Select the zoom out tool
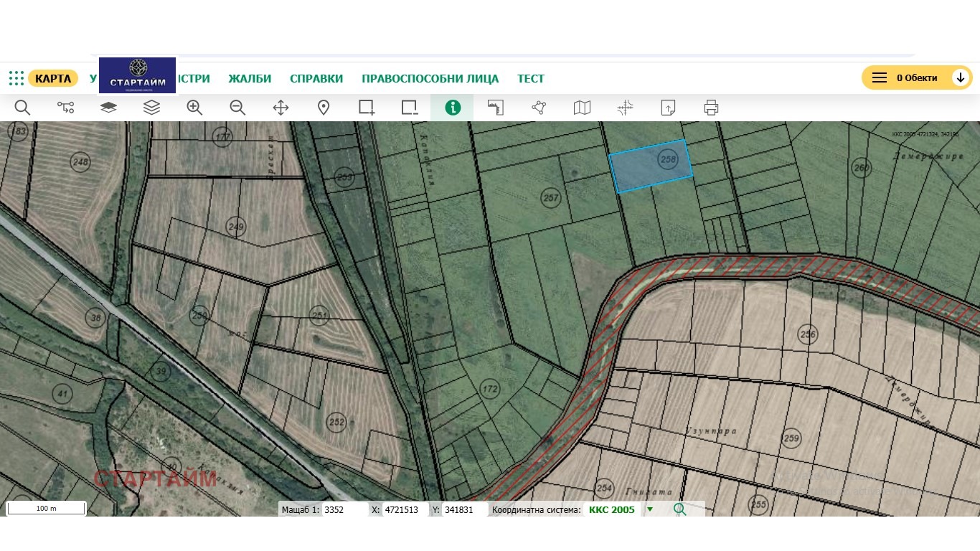The height and width of the screenshot is (551, 980). pyautogui.click(x=237, y=108)
